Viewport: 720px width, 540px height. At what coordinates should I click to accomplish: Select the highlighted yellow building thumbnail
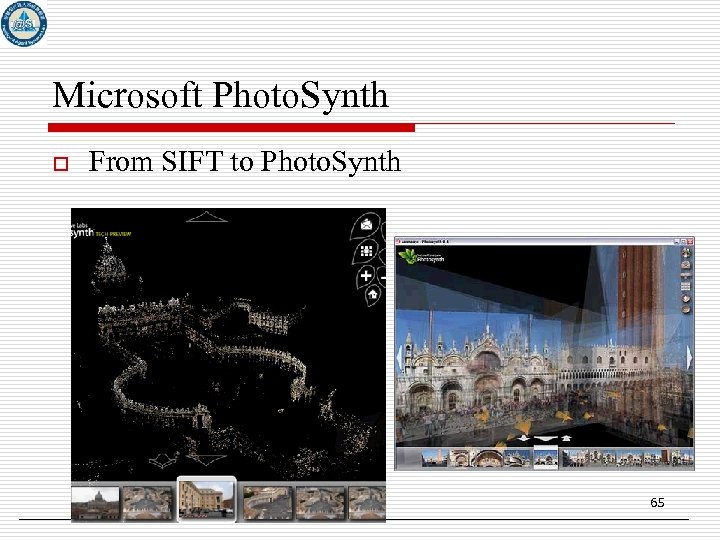(207, 499)
